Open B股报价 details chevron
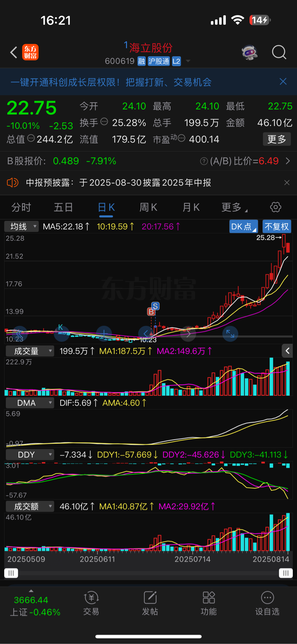This screenshot has height=644, width=297. [x=288, y=161]
